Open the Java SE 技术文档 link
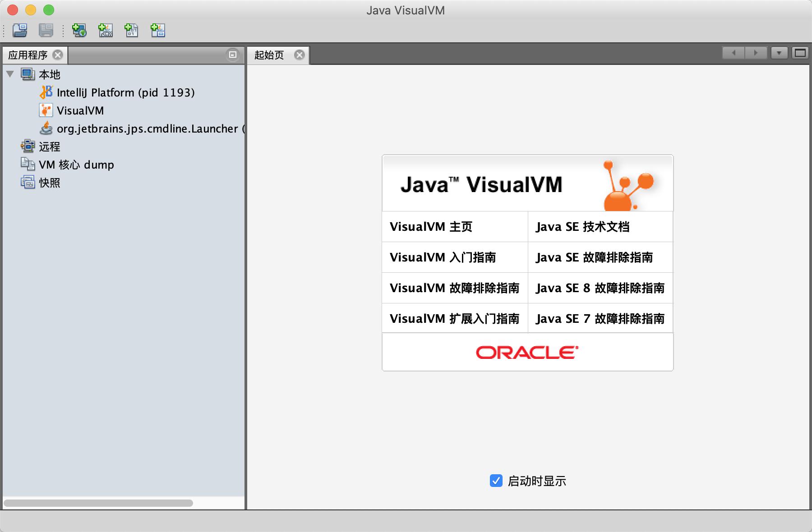The image size is (812, 532). click(x=582, y=227)
